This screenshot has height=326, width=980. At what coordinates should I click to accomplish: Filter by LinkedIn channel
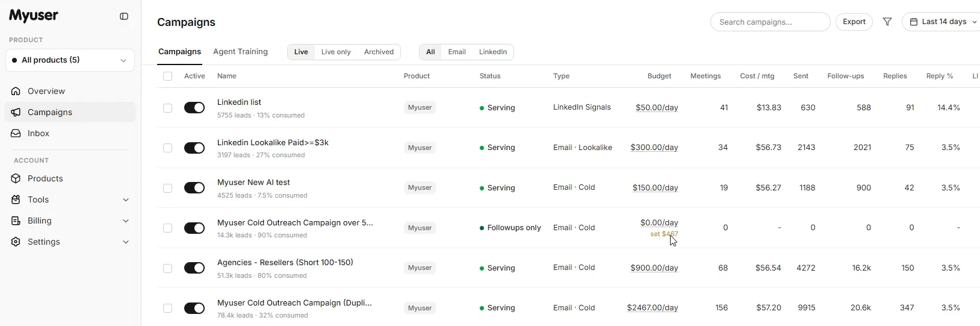493,52
